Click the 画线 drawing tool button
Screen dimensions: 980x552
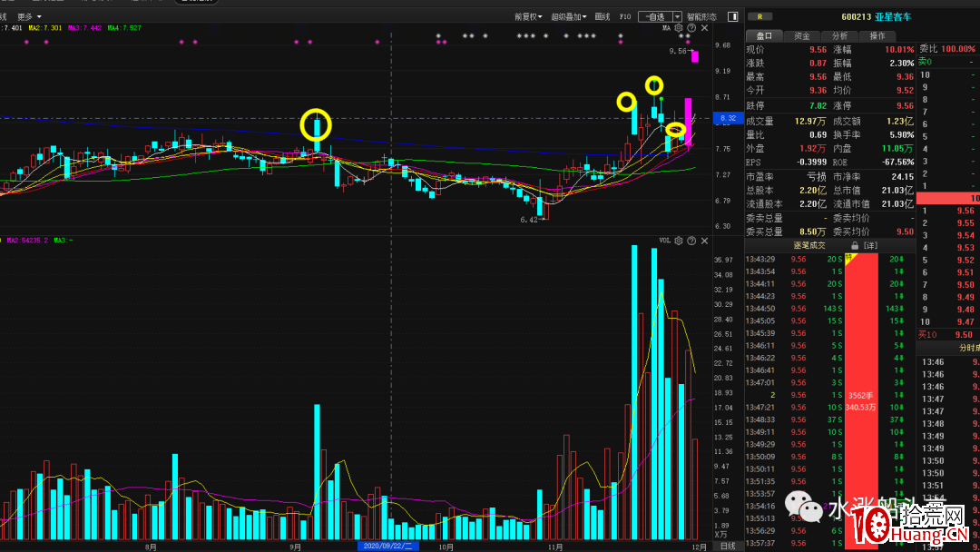pos(603,17)
